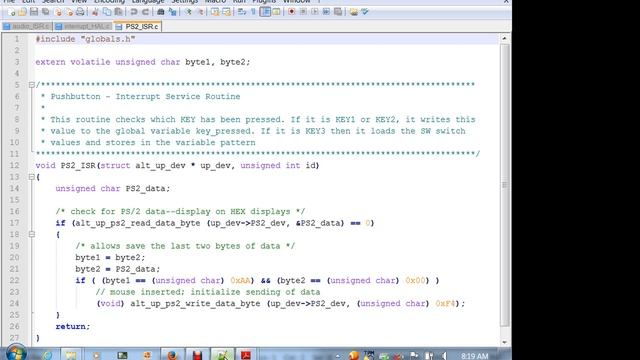Open the Language menu

148,2
